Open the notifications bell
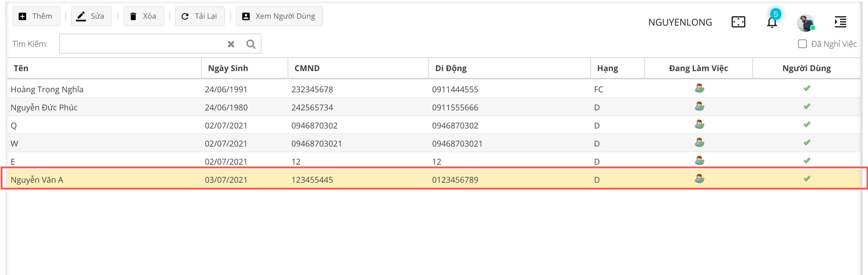Screen dimensions: 868x275 pyautogui.click(x=771, y=23)
